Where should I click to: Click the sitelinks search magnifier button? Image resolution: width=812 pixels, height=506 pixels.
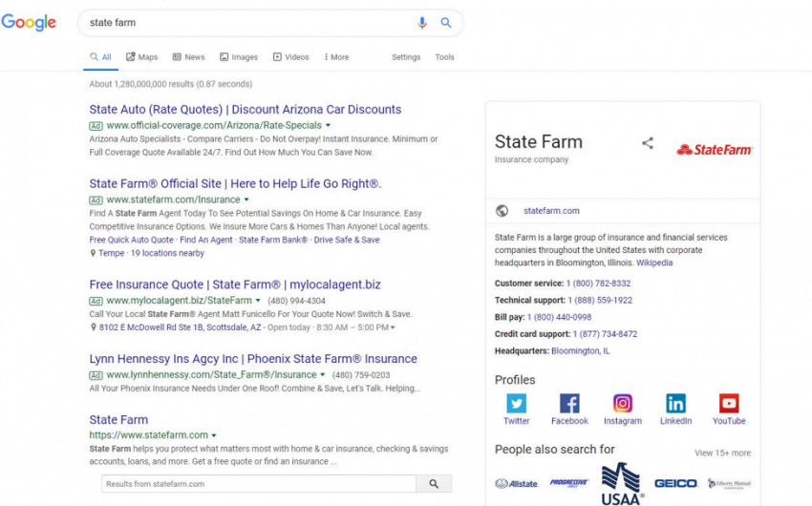pos(434,484)
